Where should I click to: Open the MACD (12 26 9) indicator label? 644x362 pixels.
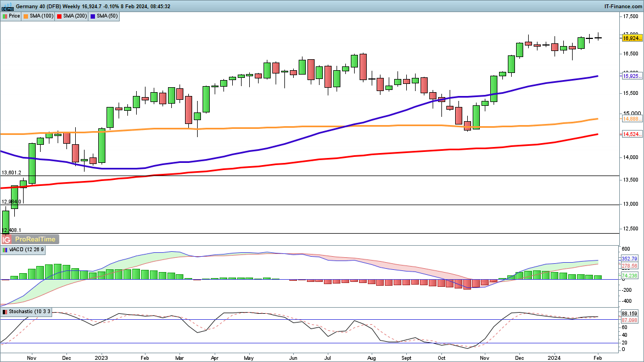tap(23, 250)
